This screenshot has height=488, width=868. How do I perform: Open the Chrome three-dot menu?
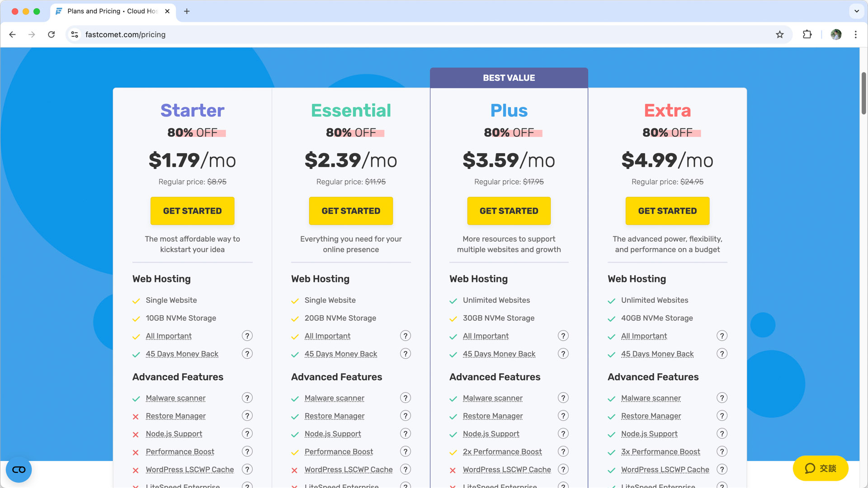[855, 35]
